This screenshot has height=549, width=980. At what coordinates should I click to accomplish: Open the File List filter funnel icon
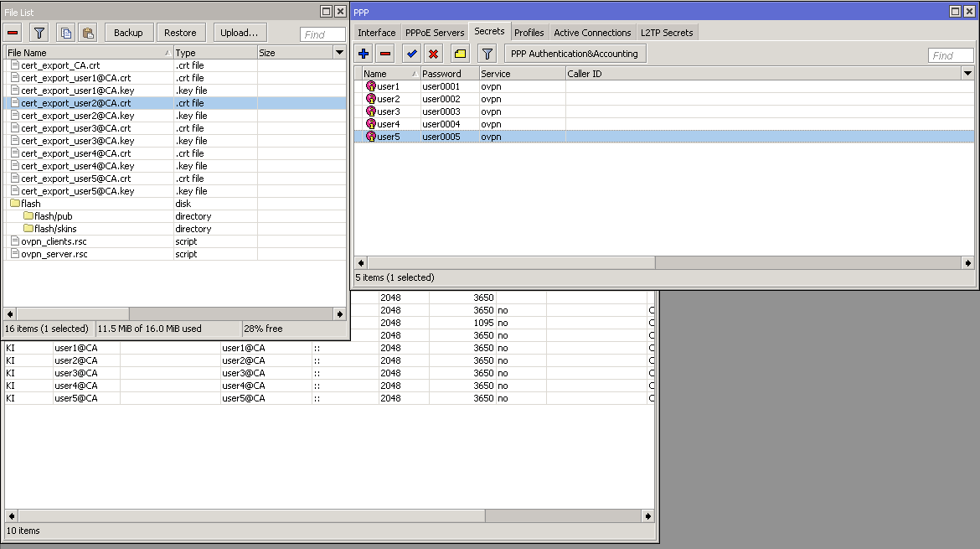(x=39, y=32)
